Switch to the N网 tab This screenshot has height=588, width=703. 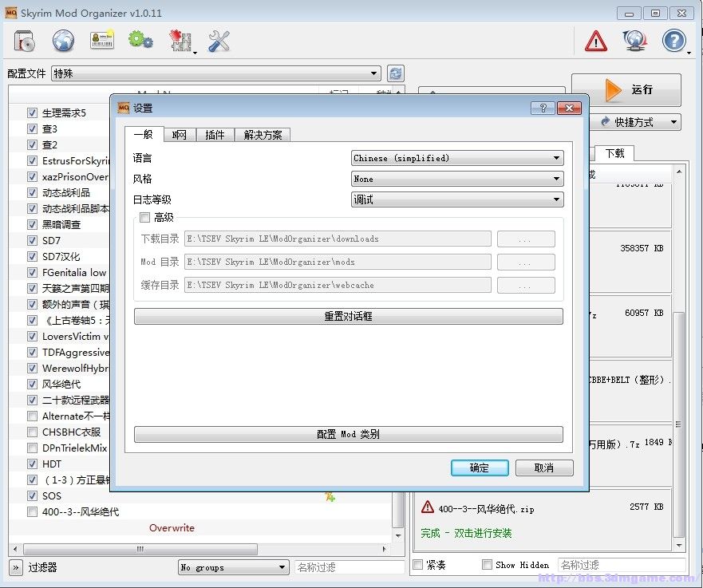[180, 135]
